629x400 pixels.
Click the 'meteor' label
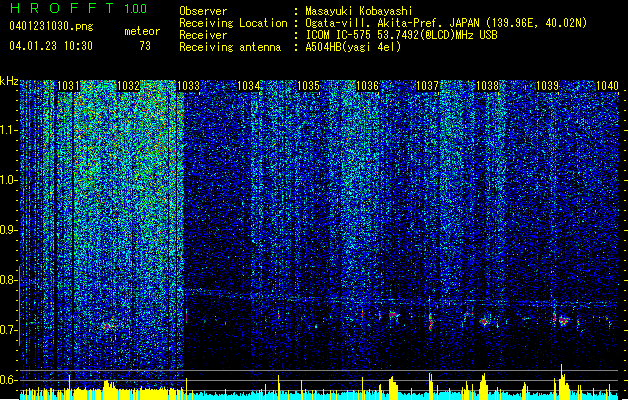(x=142, y=31)
